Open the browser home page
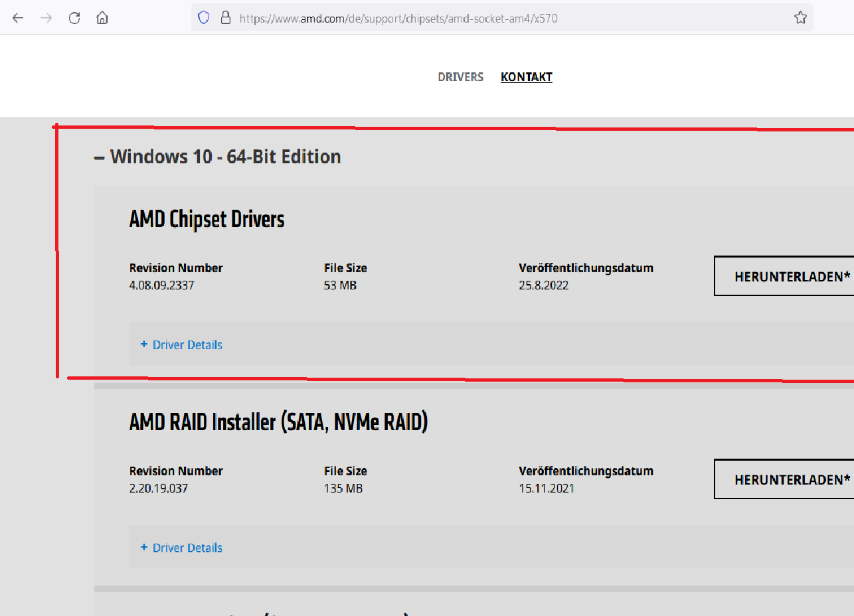The width and height of the screenshot is (854, 616). click(102, 18)
